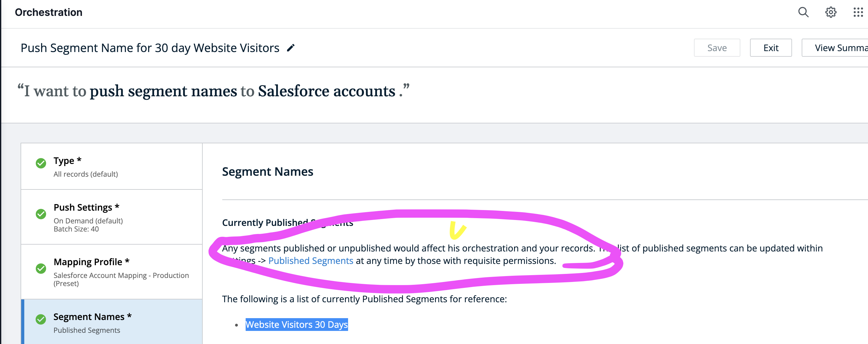This screenshot has width=868, height=344.
Task: Click highlighted 'Website Visitors 30 Days' item
Action: tap(296, 324)
